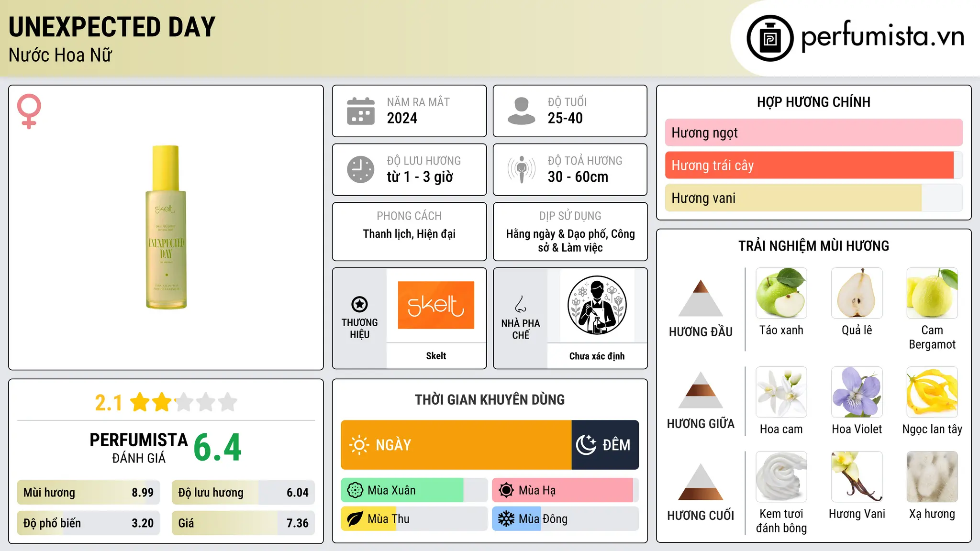This screenshot has height=551, width=980.
Task: Click the nose icon above Nhà pha chế
Action: 521,304
